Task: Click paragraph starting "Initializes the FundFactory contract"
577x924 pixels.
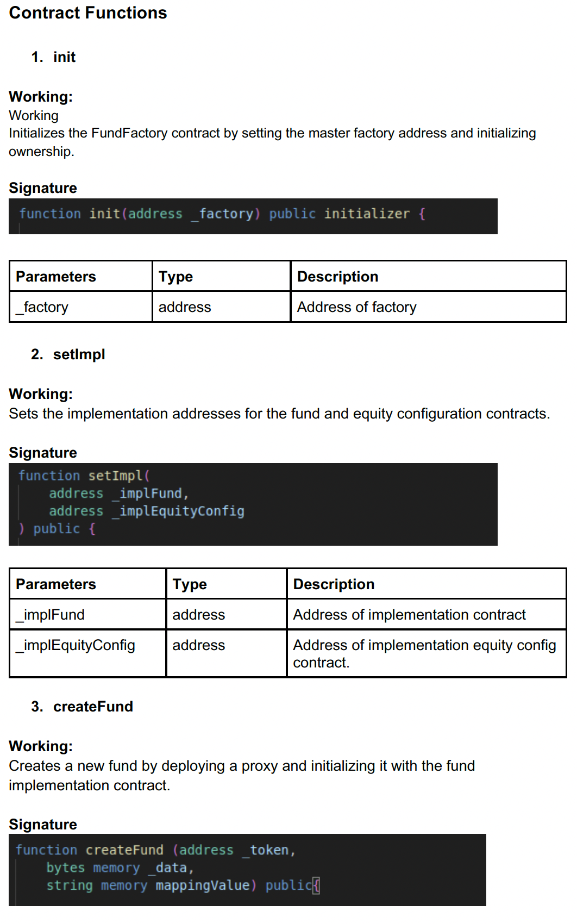Action: click(x=272, y=142)
